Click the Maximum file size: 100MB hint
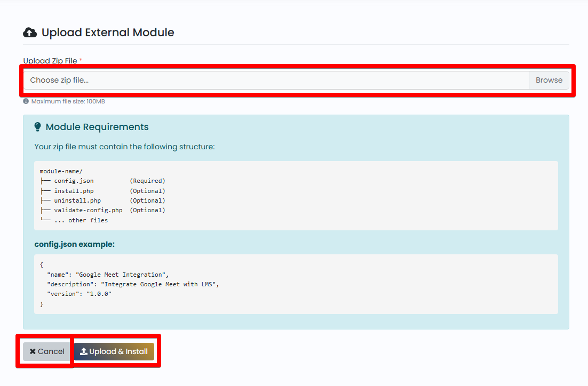Screen dimensions: 588x386 click(x=68, y=101)
